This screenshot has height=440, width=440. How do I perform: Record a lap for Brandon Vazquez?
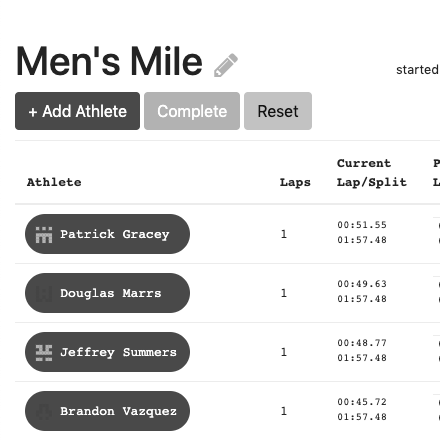point(107,411)
